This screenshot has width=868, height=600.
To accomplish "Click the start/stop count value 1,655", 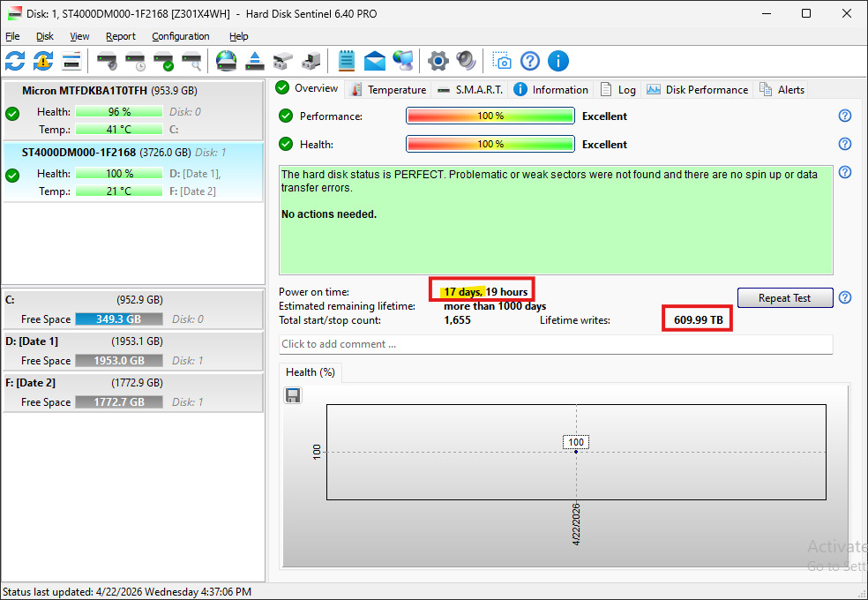I will (x=457, y=320).
